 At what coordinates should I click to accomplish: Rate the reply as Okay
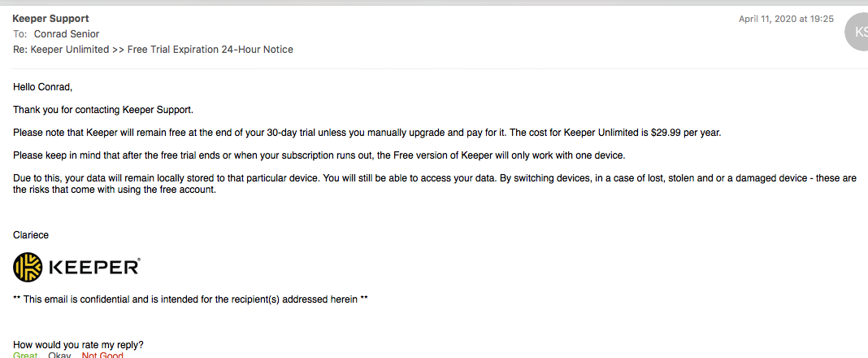[x=59, y=355]
